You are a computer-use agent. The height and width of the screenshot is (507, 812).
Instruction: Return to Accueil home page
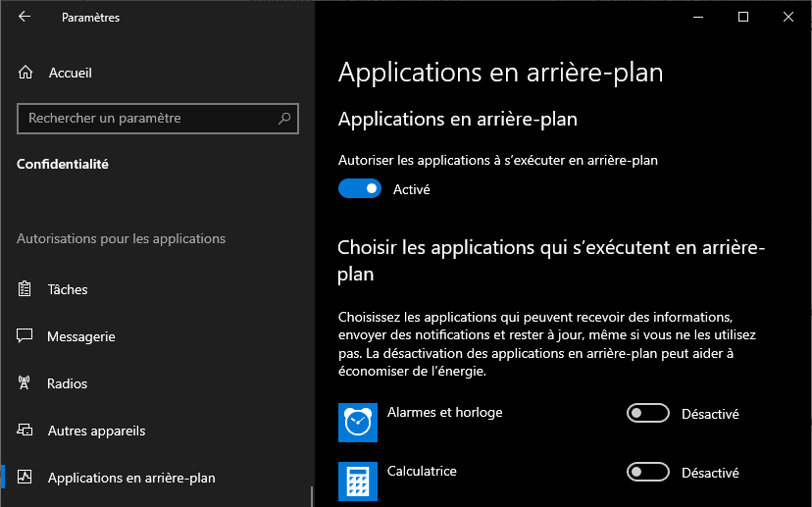point(71,73)
